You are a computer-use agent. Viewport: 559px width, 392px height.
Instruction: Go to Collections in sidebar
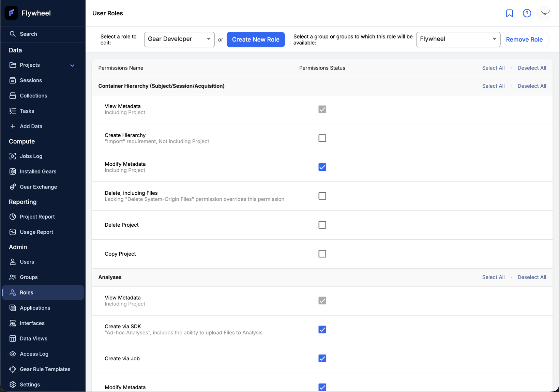[x=43, y=95]
